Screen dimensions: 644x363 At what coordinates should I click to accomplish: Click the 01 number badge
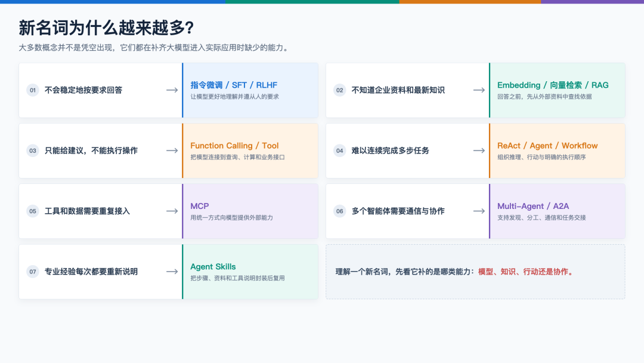[x=32, y=90]
